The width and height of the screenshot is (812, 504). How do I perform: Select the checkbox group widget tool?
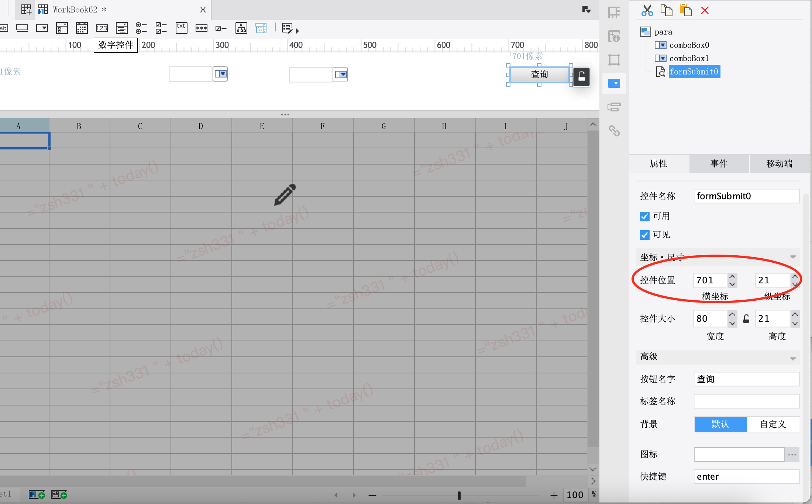pyautogui.click(x=161, y=28)
